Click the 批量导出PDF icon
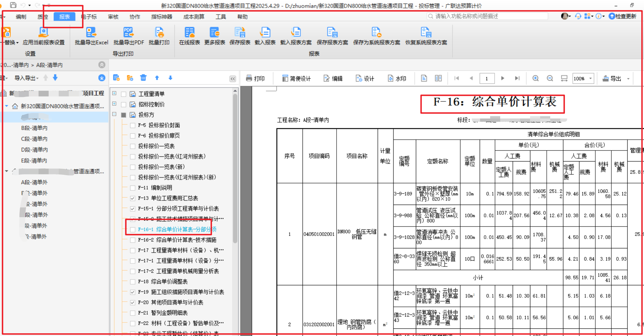 tap(129, 33)
